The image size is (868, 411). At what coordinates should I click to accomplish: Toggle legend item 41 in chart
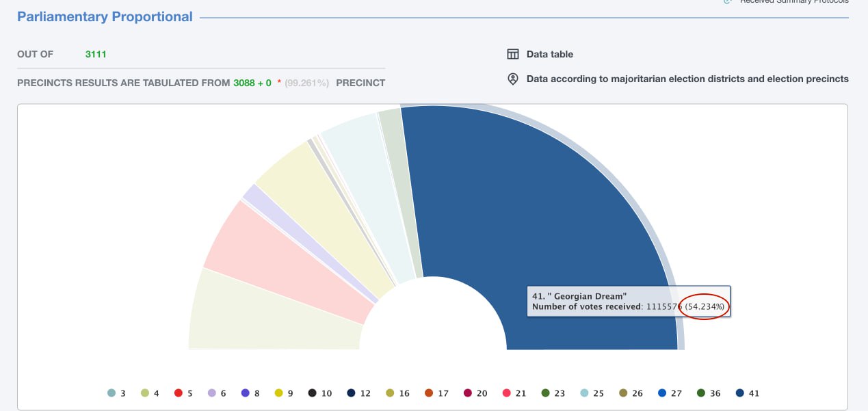747,393
